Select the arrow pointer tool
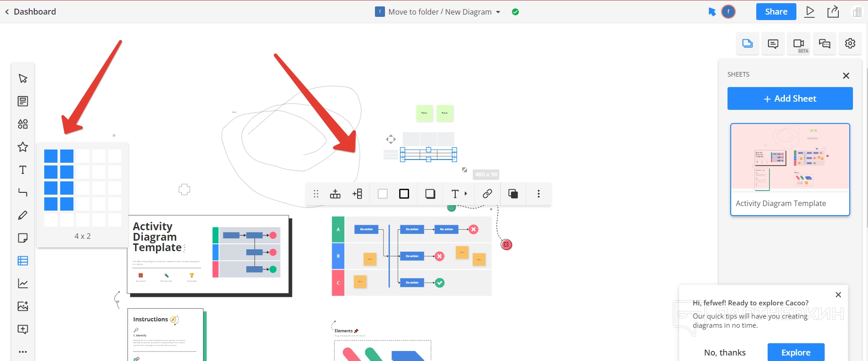This screenshot has height=361, width=868. 23,78
